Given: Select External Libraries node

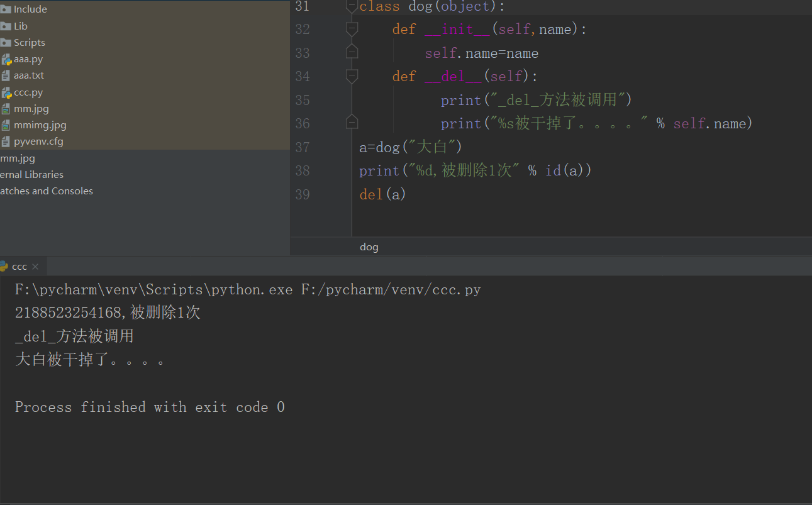Looking at the screenshot, I should (x=31, y=175).
